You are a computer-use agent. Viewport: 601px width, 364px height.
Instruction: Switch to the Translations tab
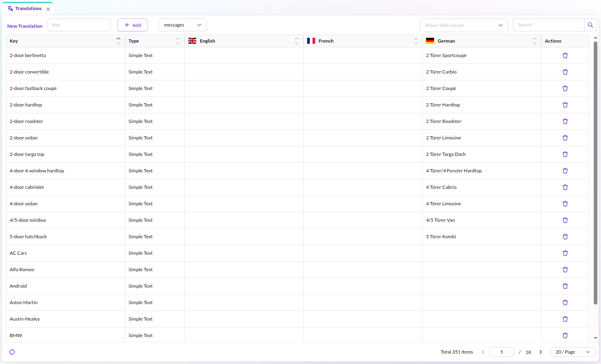(x=25, y=8)
